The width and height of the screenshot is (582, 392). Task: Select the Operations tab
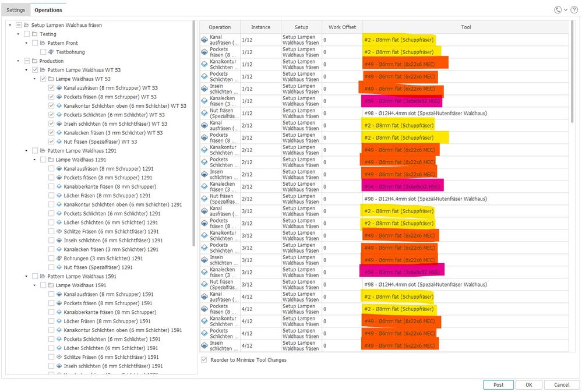pos(48,10)
